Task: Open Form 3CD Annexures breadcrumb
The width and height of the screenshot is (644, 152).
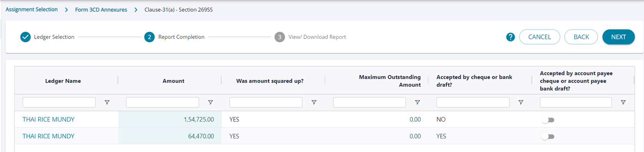Action: click(101, 10)
